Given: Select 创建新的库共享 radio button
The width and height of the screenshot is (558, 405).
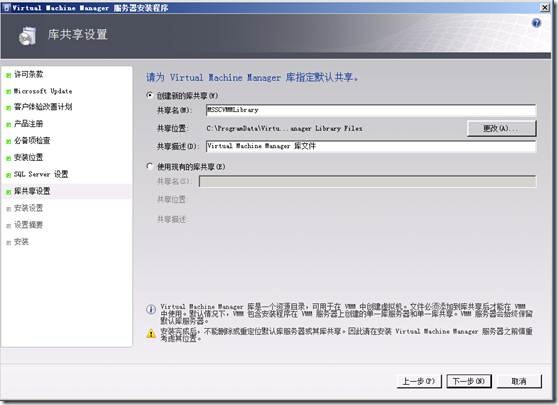Looking at the screenshot, I should coord(150,95).
